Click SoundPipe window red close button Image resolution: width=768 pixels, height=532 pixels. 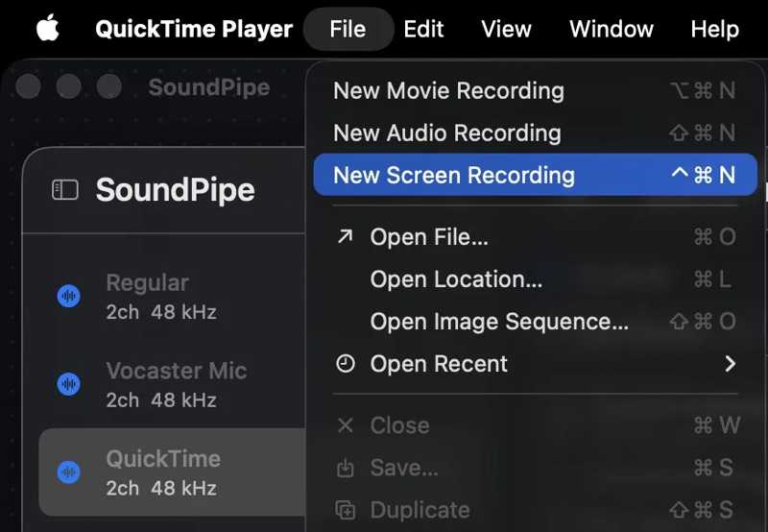[x=29, y=86]
